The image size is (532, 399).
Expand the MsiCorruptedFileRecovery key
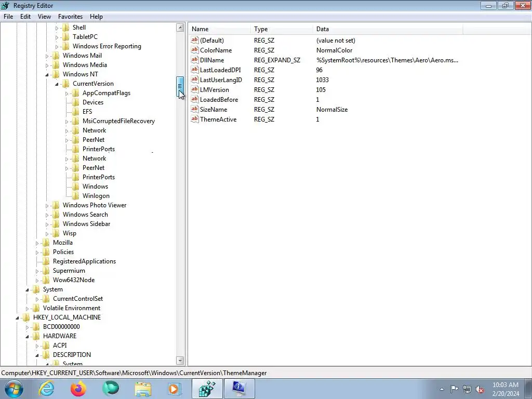click(66, 122)
